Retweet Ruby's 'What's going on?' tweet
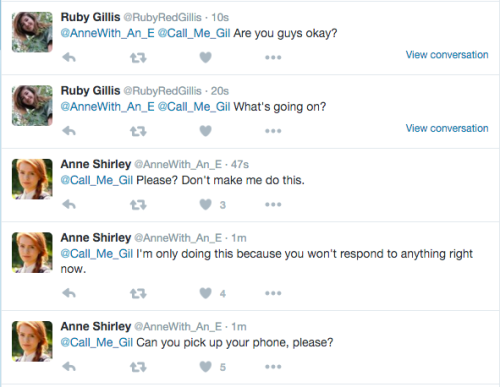Screen dimensions: 500x387 pos(138,131)
